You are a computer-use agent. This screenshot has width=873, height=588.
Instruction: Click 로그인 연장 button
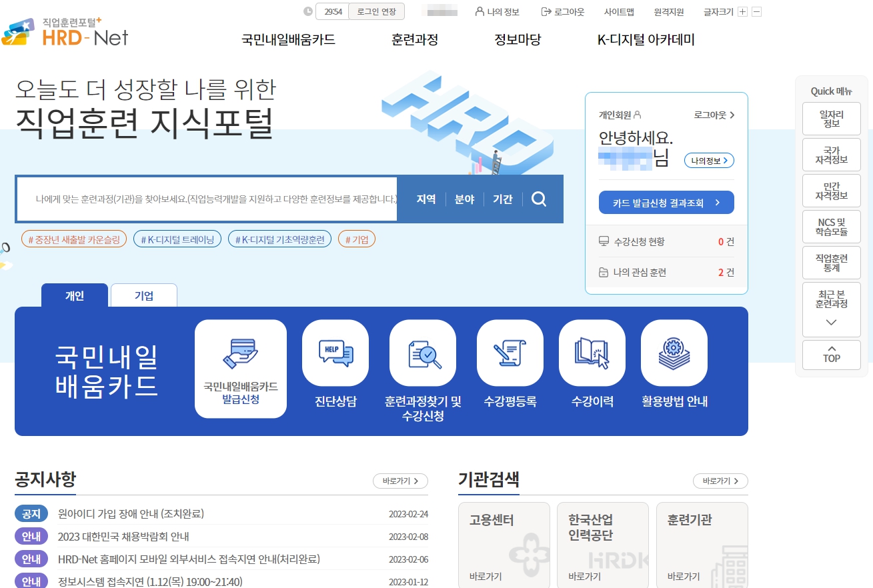tap(376, 11)
